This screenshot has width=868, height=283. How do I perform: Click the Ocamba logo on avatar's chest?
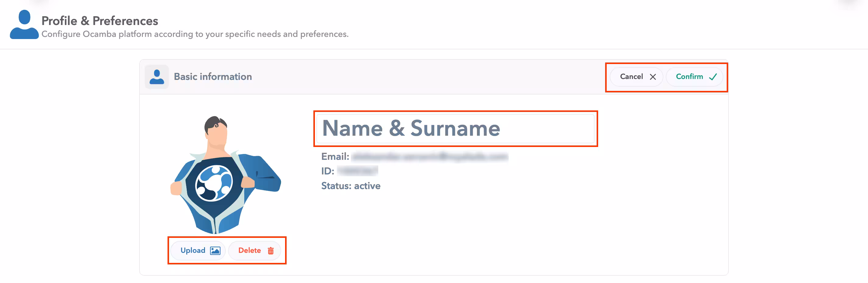pyautogui.click(x=214, y=183)
